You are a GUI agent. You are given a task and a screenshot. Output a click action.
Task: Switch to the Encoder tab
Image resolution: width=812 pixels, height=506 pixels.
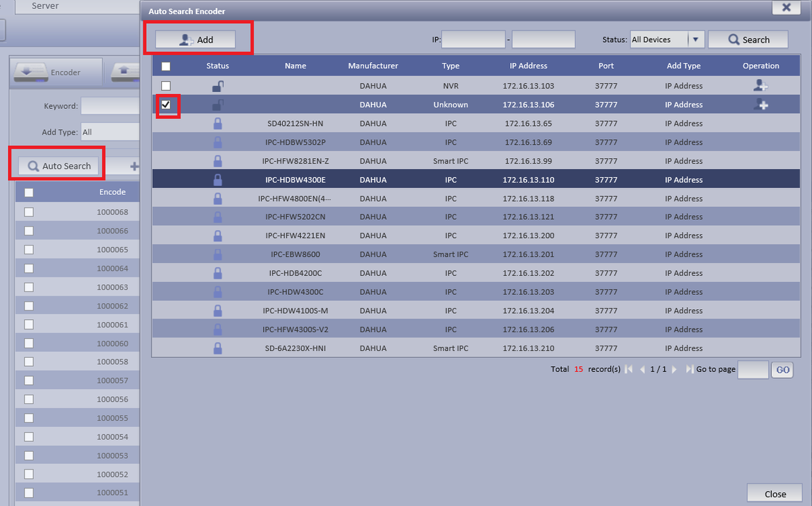click(x=56, y=72)
